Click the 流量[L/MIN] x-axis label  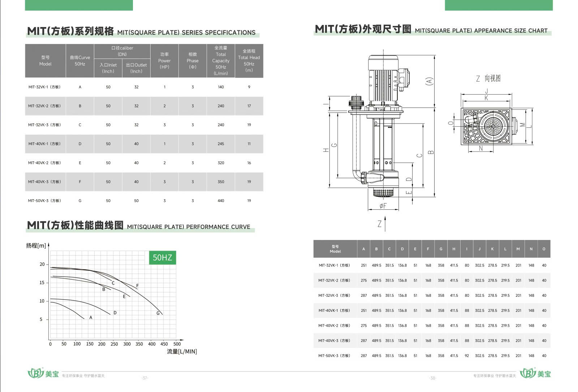[x=182, y=351]
